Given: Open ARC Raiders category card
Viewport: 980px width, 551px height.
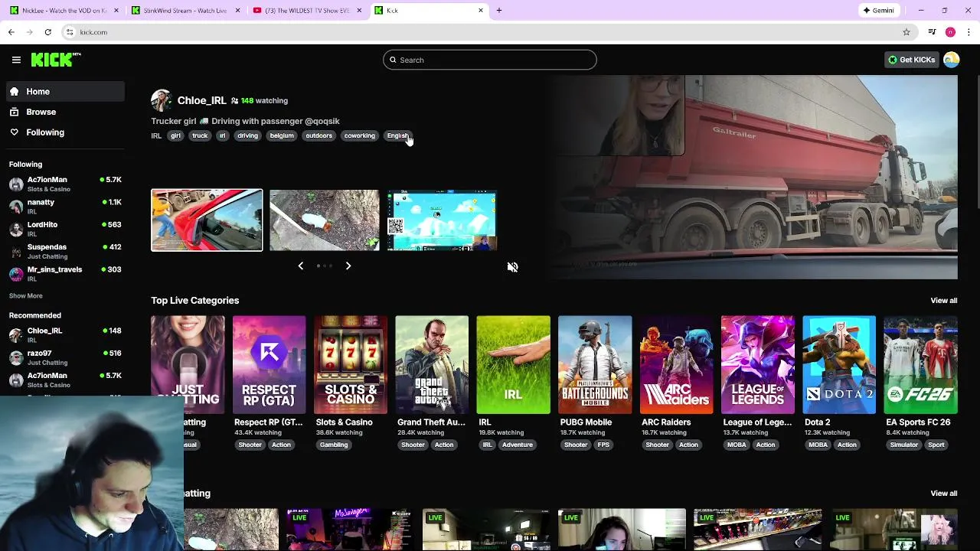Looking at the screenshot, I should click(x=676, y=364).
